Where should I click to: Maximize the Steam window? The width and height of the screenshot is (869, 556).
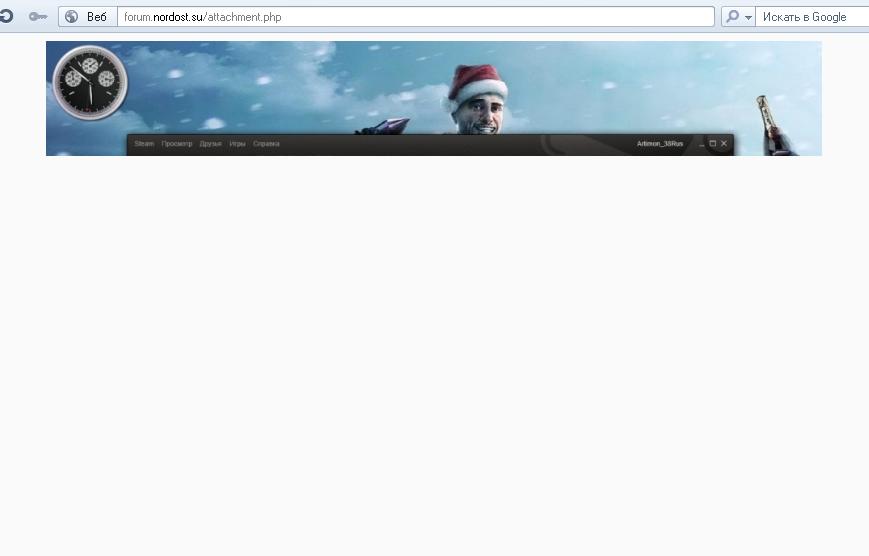(x=713, y=144)
